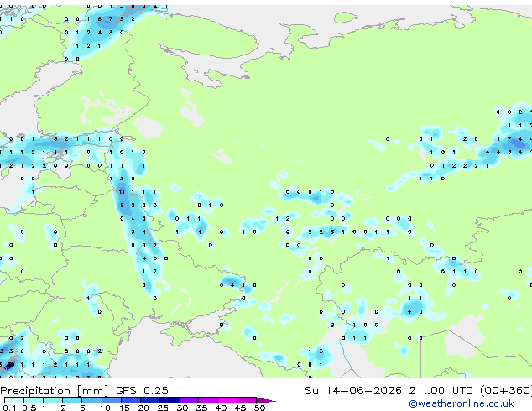Select the 5–10 mm legend swatch
532x411 pixels.
(91, 400)
